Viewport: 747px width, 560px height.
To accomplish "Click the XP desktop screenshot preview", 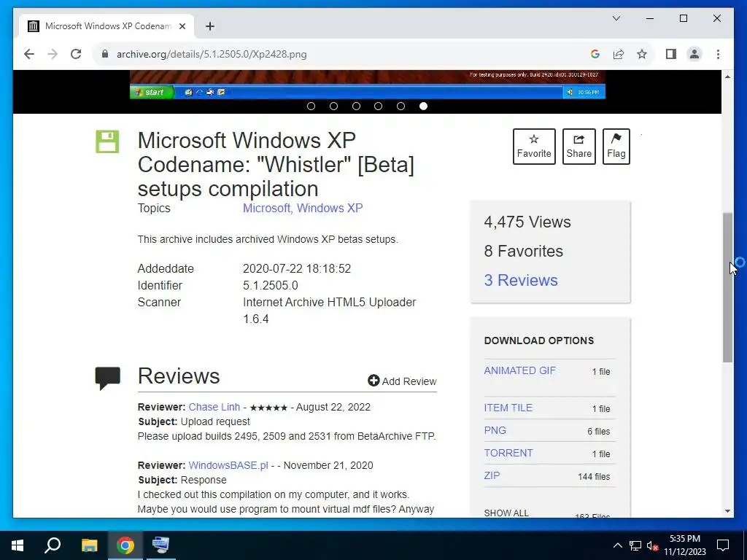I will pyautogui.click(x=368, y=85).
